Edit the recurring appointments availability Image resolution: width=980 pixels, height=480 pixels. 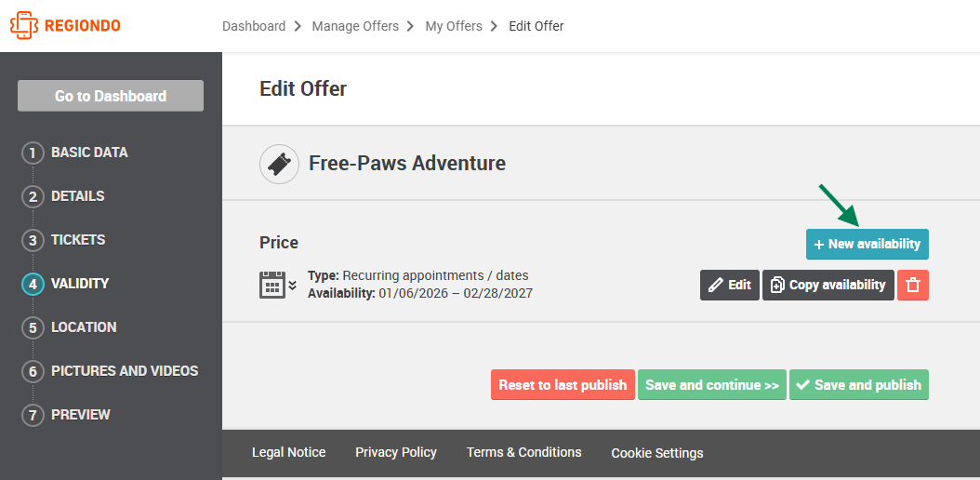pyautogui.click(x=729, y=285)
